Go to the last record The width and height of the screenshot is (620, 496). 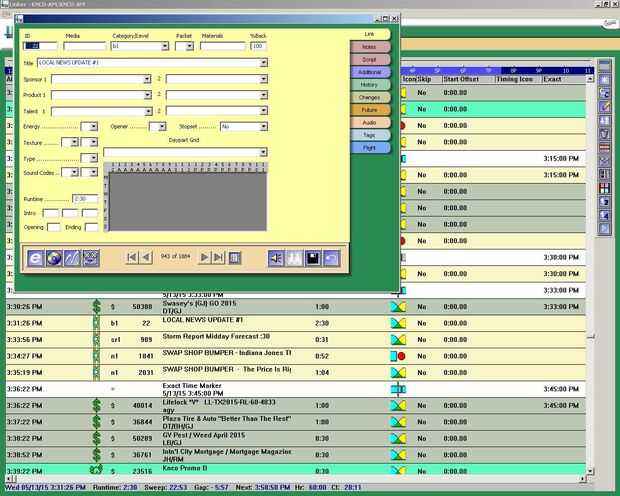coord(217,258)
